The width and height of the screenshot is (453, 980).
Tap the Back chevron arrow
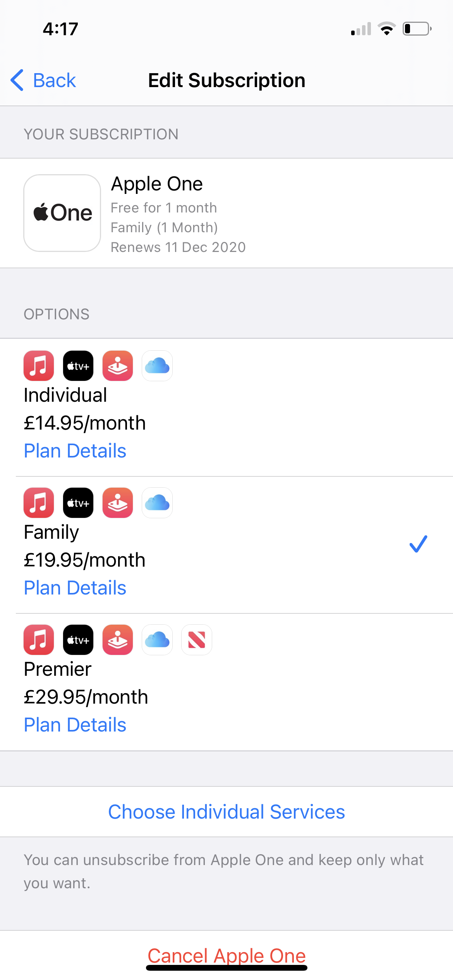[17, 81]
